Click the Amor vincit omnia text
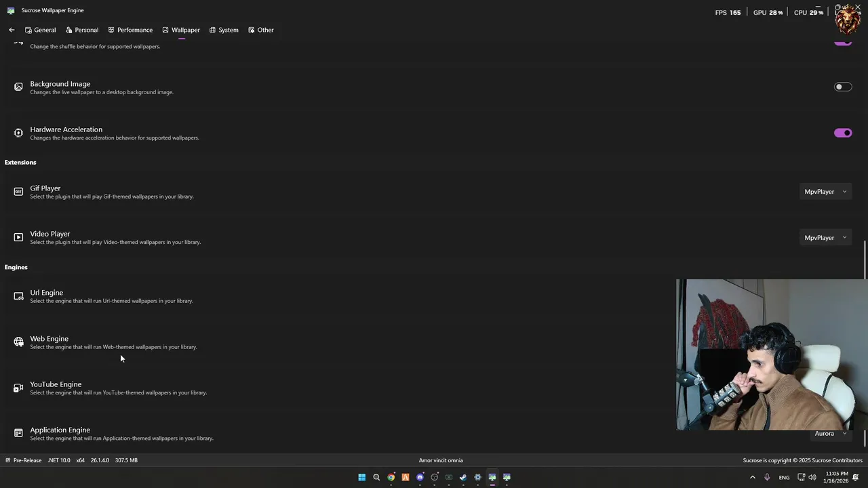The width and height of the screenshot is (868, 488). 441,460
